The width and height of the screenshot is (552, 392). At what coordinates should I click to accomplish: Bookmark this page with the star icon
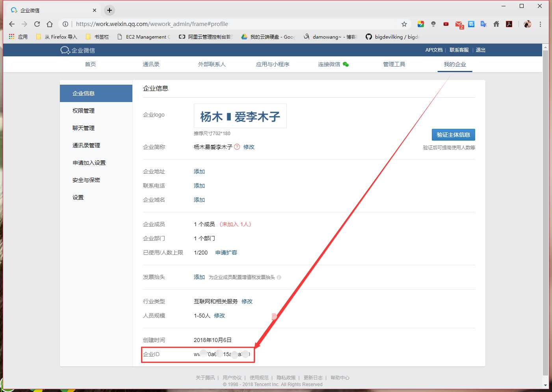tap(404, 24)
